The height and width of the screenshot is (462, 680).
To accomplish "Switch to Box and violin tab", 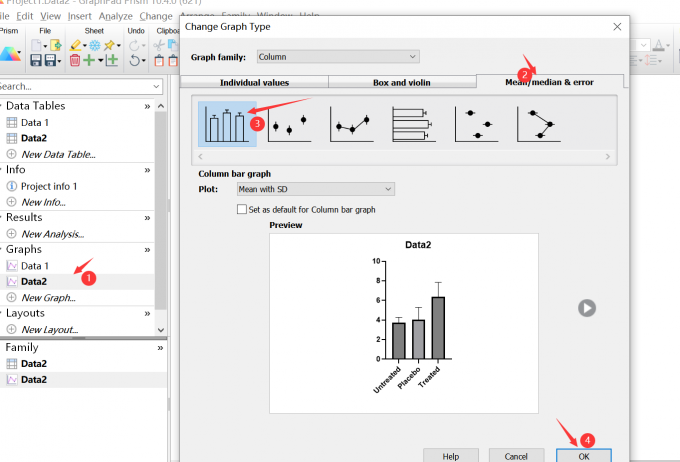I will 402,82.
